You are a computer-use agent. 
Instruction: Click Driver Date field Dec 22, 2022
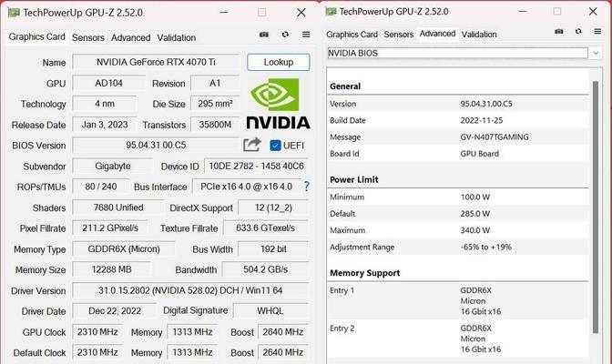[115, 311]
